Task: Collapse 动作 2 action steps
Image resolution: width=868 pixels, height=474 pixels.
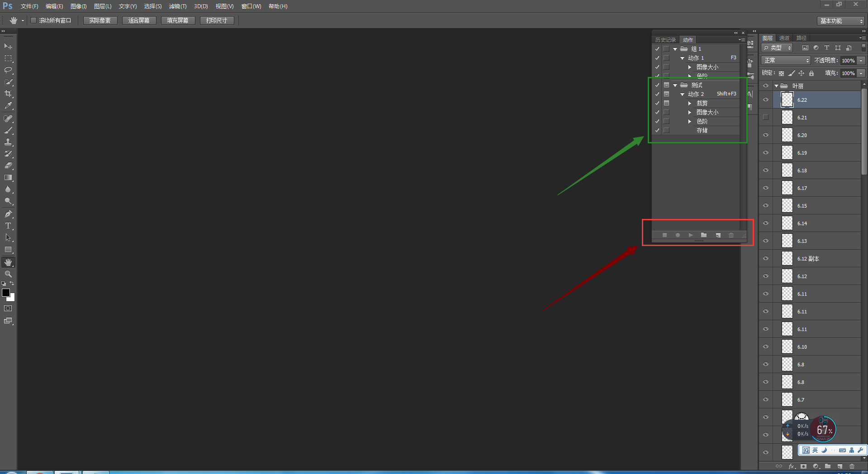Action: tap(683, 94)
